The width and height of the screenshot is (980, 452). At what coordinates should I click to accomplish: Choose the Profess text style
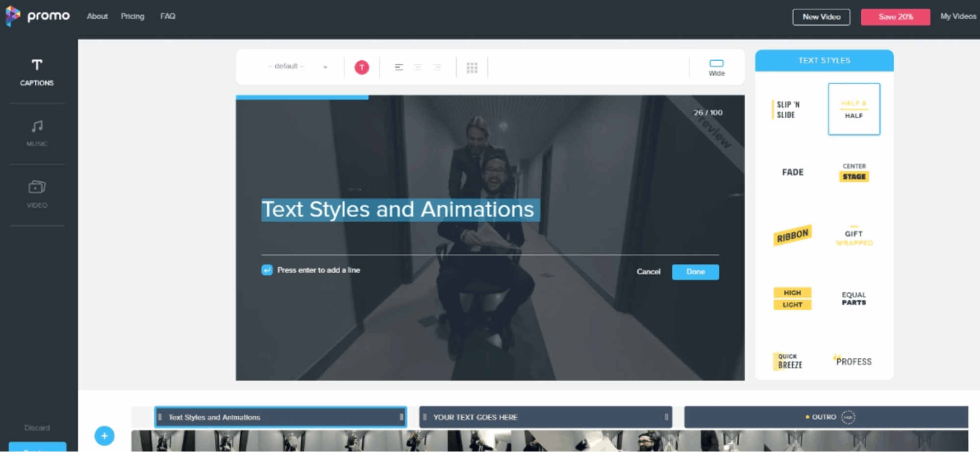pos(854,361)
